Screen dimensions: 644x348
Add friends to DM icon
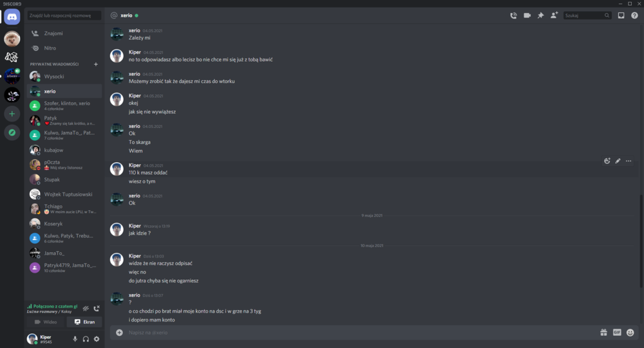pyautogui.click(x=554, y=15)
